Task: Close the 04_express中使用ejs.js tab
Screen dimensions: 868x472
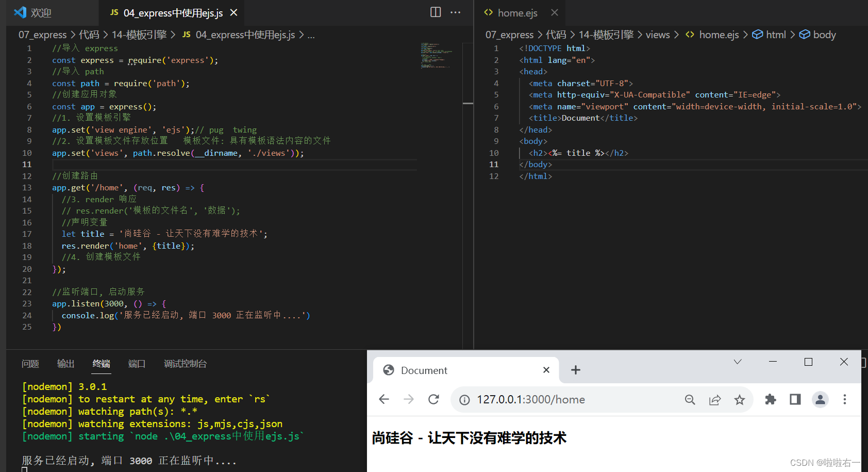Action: coord(234,12)
